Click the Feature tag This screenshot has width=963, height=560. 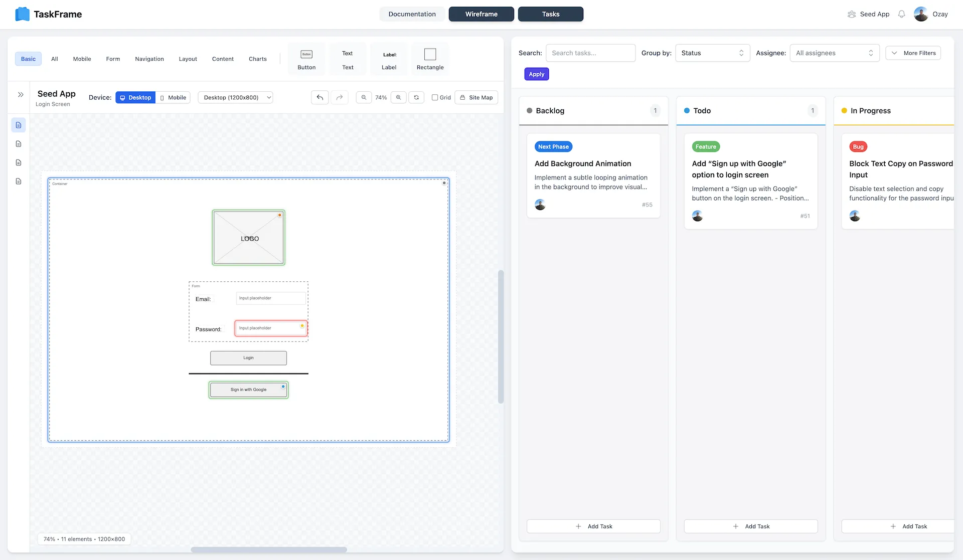click(706, 146)
